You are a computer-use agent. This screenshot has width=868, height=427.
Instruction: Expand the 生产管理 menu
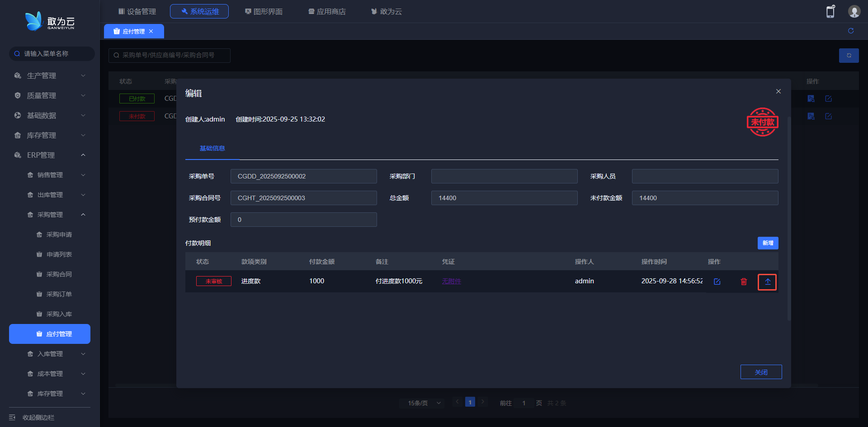(50, 75)
